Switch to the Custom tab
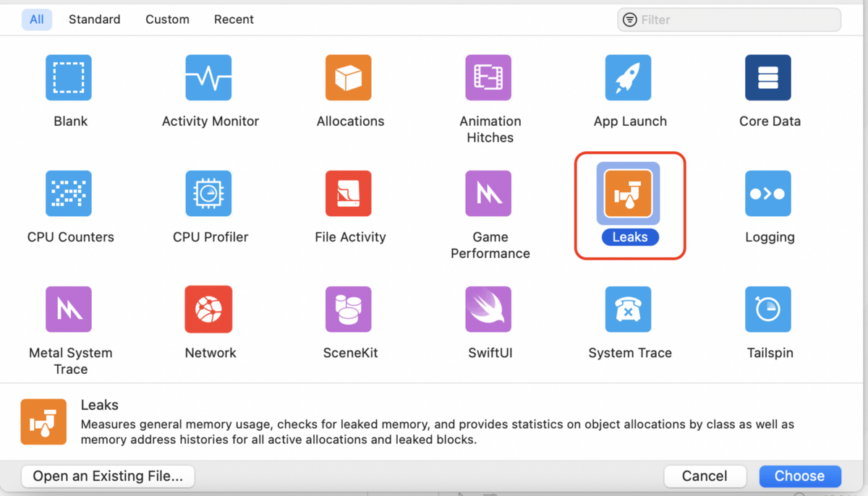 coord(167,20)
